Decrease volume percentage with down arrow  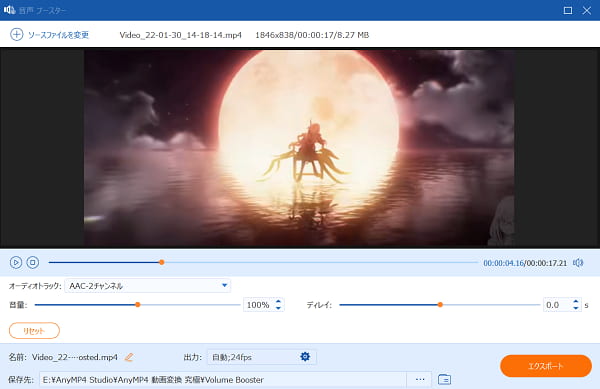coord(278,308)
